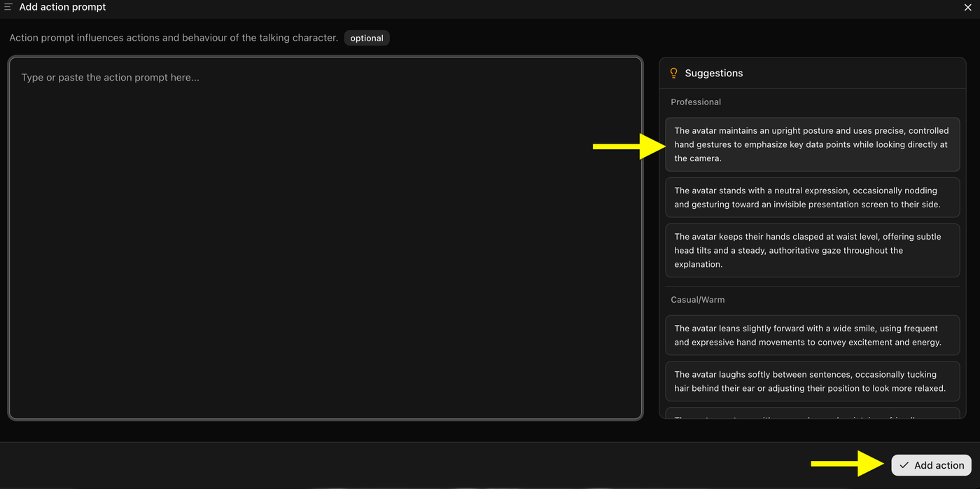Choose the upright posture suggestion
The image size is (980, 489).
(812, 144)
